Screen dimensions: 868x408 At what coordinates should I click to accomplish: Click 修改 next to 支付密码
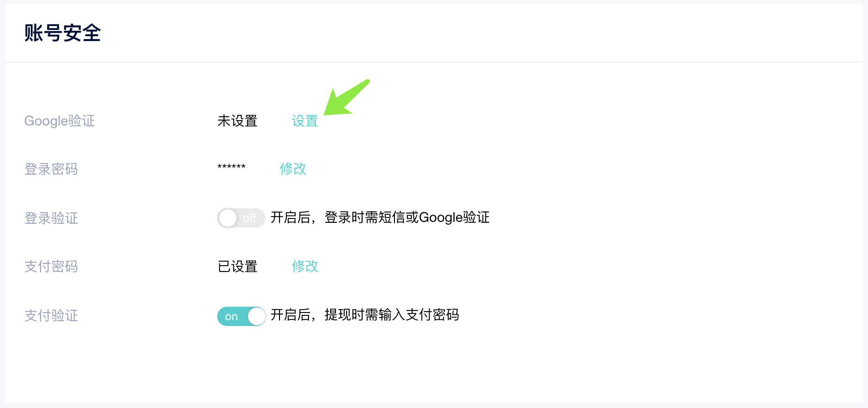pos(305,266)
